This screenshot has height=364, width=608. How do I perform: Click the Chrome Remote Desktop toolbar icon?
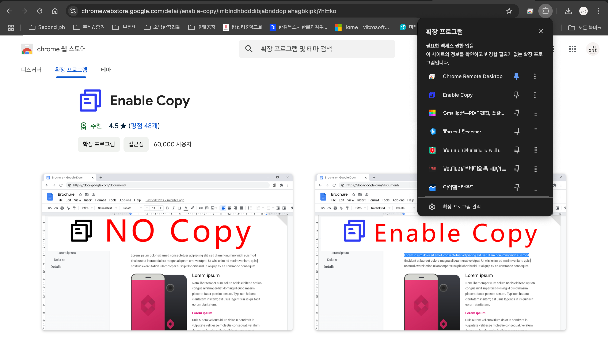tap(530, 11)
